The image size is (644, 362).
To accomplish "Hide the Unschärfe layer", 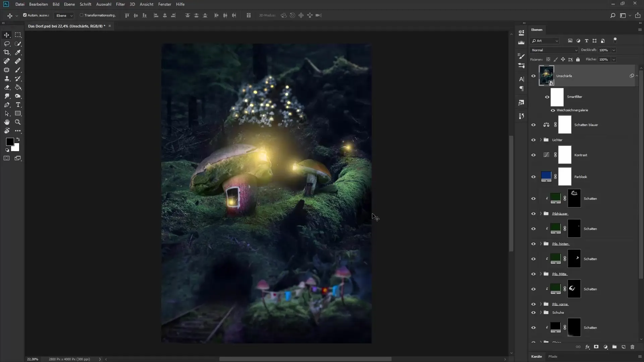I will pyautogui.click(x=533, y=76).
